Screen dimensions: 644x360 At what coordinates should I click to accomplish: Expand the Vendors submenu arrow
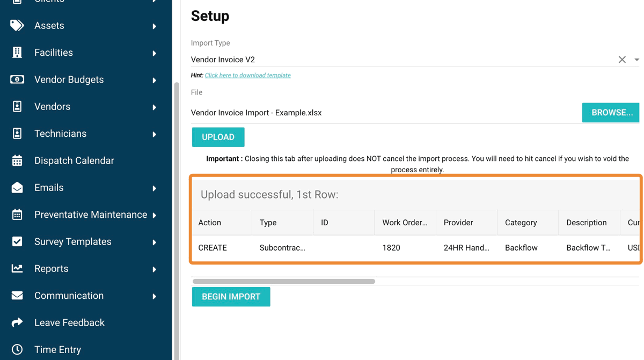coord(155,107)
